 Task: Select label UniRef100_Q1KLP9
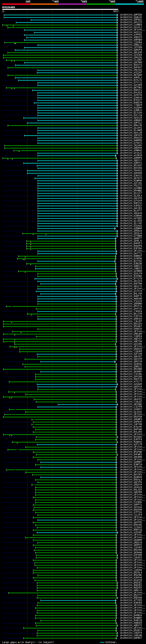point(131,273)
